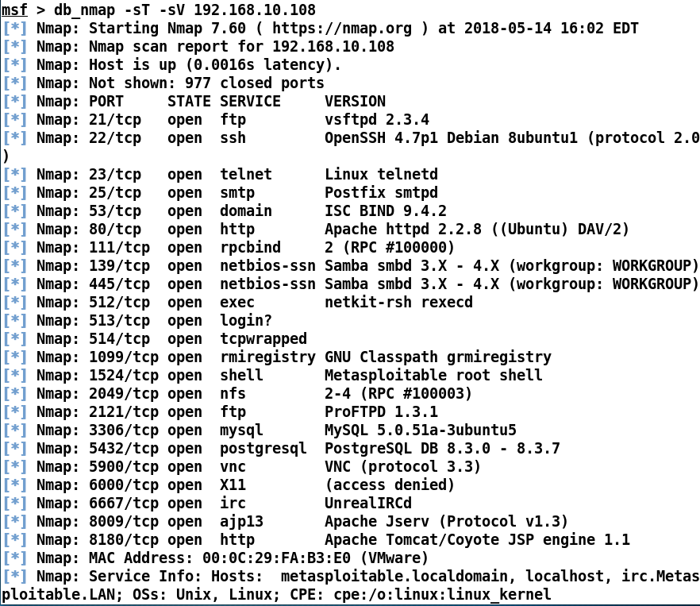Click the 22/tcp port entry

[x=115, y=138]
